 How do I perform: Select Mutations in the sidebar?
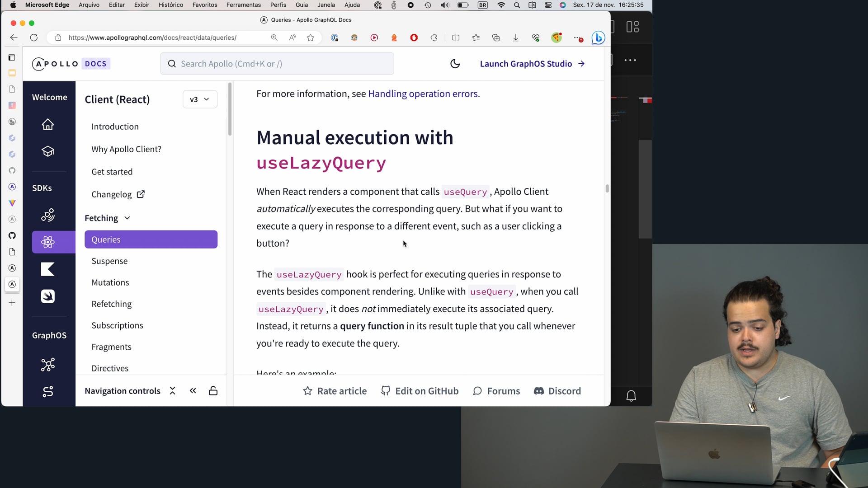[110, 283]
